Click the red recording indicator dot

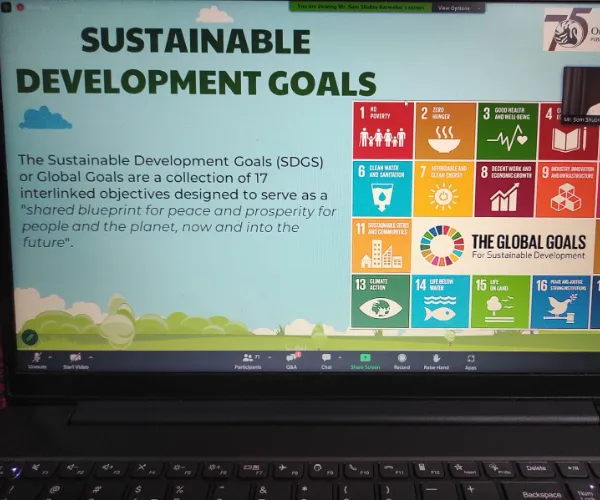[x=20, y=7]
